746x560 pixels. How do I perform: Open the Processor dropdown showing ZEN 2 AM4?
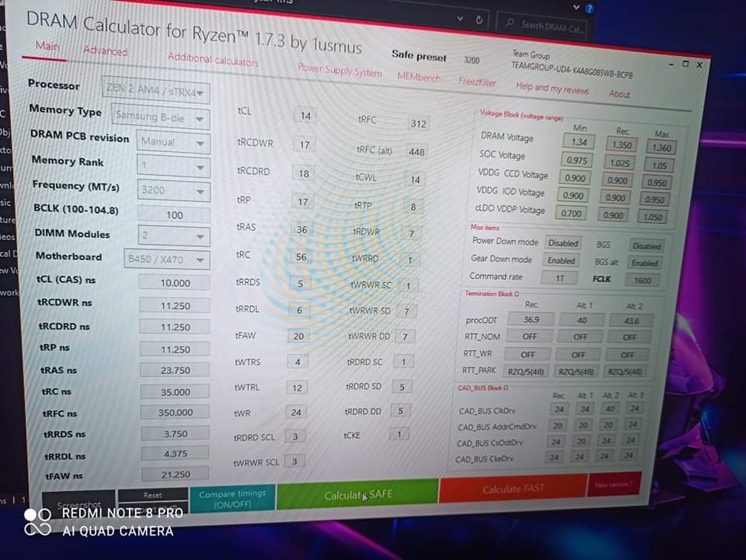(x=155, y=89)
